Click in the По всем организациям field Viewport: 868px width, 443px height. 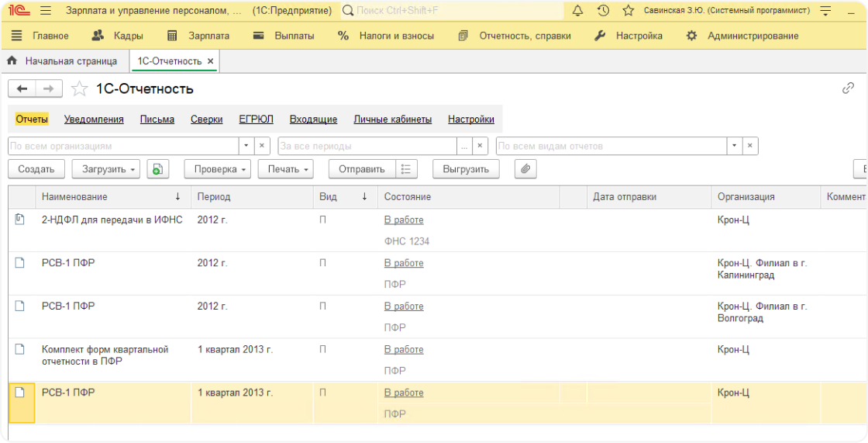123,146
